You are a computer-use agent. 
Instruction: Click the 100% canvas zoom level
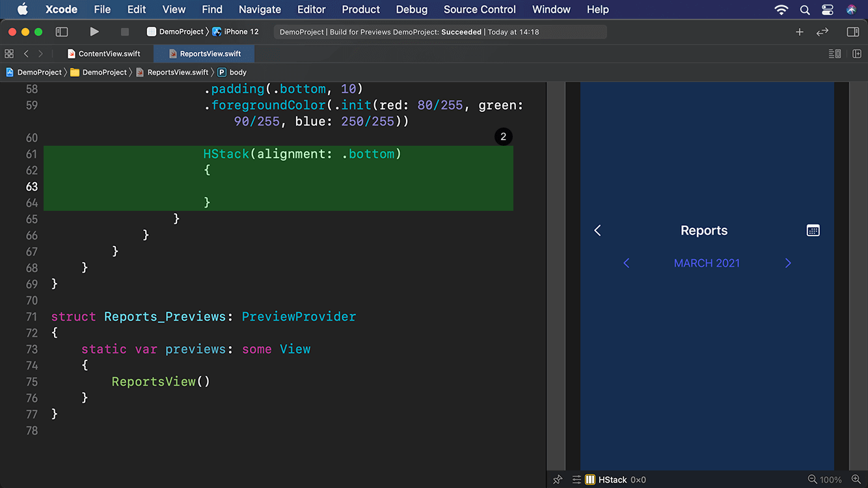(x=831, y=480)
